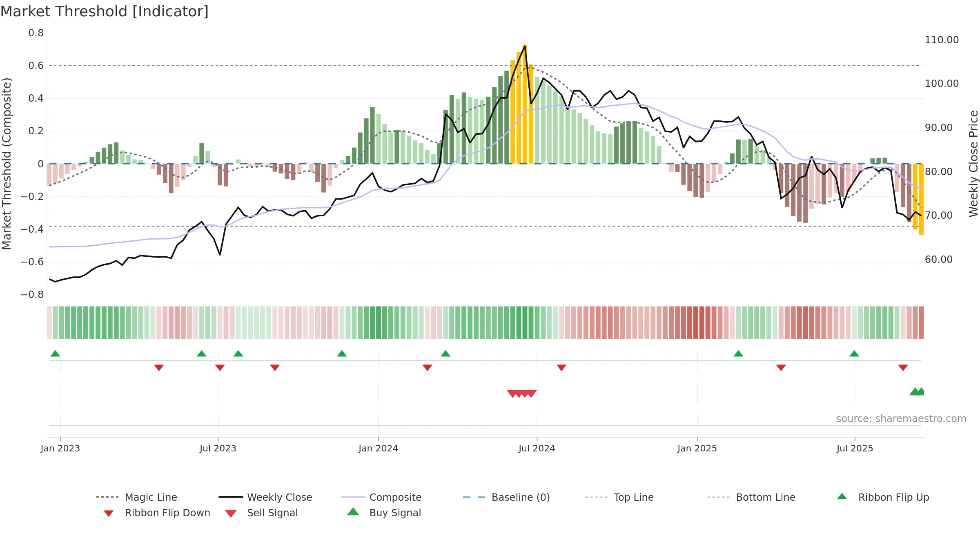Click the Weekly Close Price axis title
The image size is (980, 551).
[x=973, y=163]
